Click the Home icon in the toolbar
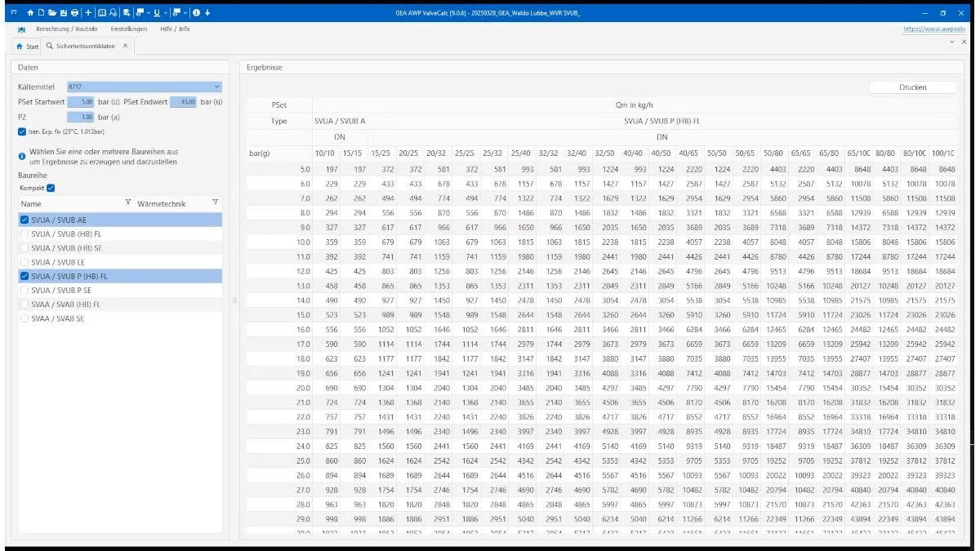This screenshot has height=551, width=980. [x=31, y=12]
